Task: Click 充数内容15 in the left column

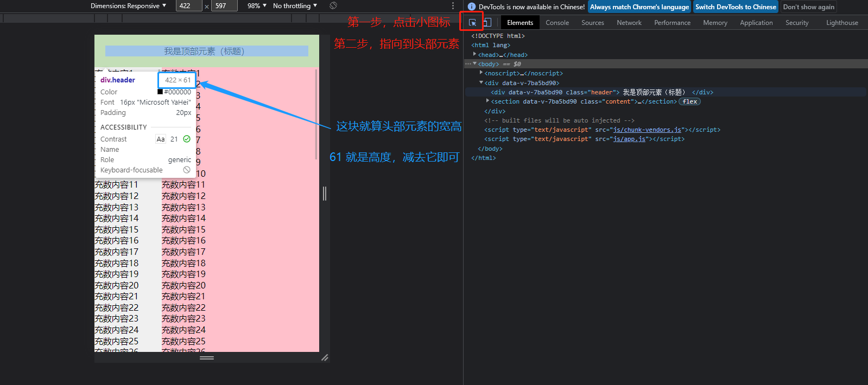Action: click(117, 229)
